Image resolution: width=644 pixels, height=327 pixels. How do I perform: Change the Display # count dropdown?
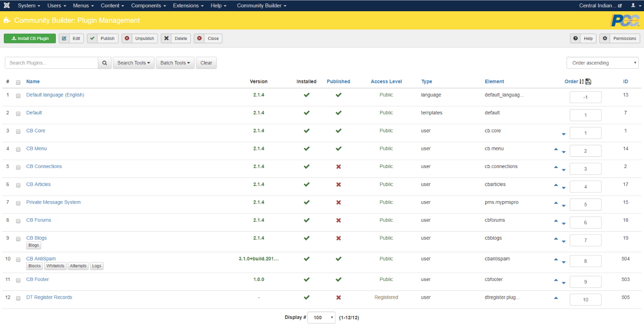(321, 318)
